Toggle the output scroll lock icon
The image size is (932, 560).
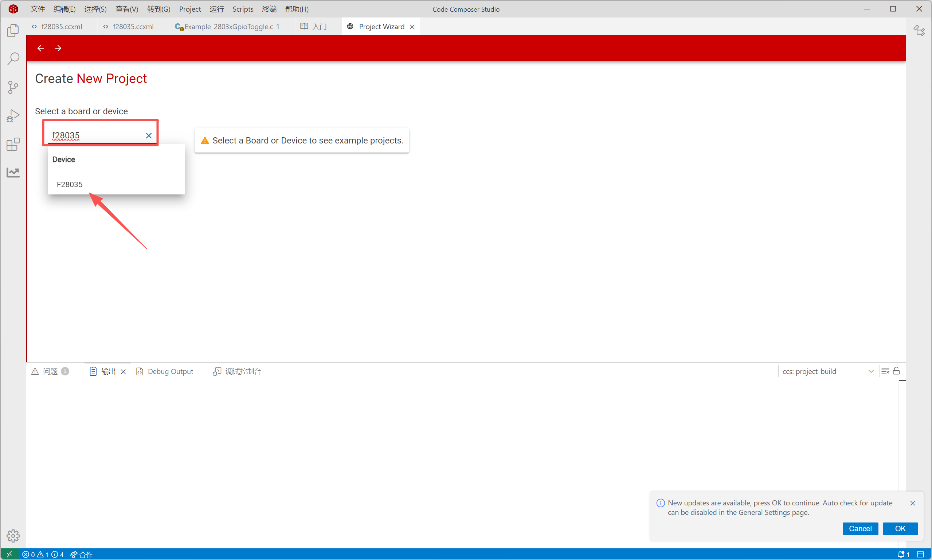pos(897,371)
